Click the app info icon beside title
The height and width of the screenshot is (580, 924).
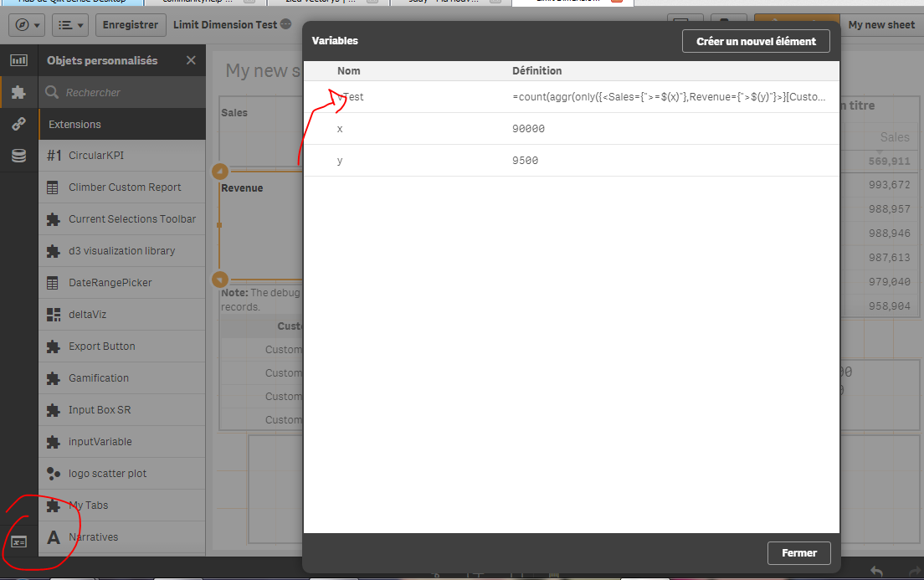click(285, 24)
